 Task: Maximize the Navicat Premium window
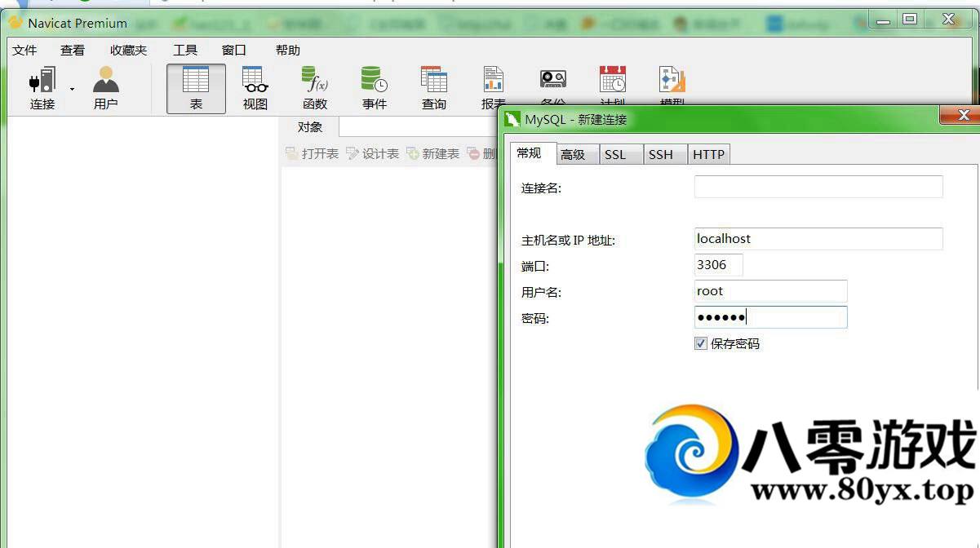click(x=910, y=20)
